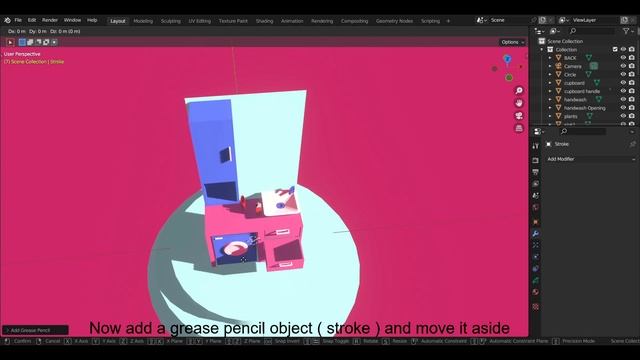Open the File menu

click(x=18, y=20)
